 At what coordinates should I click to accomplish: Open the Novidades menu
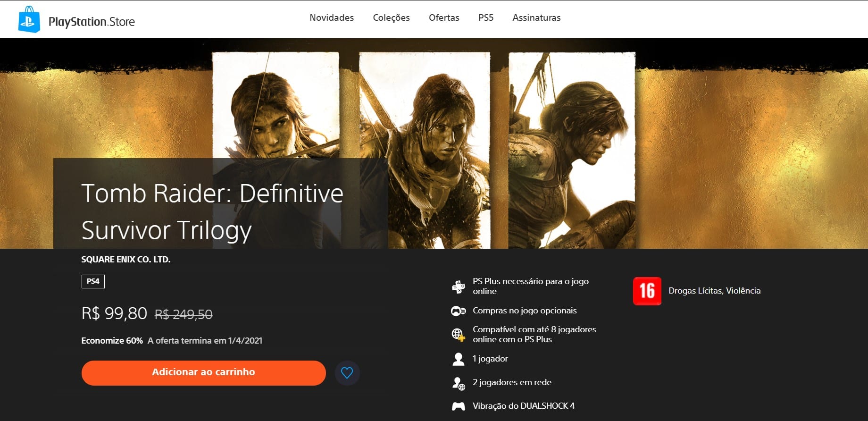(332, 17)
